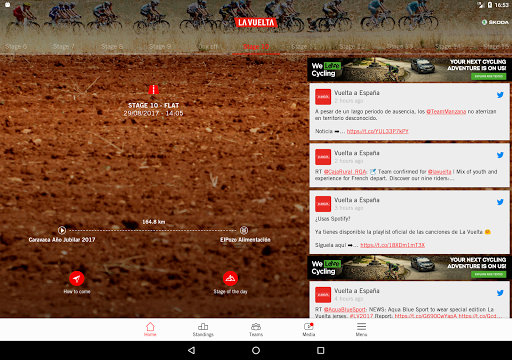
Task: Click the red road icon above Stage 10
Action: [153, 90]
